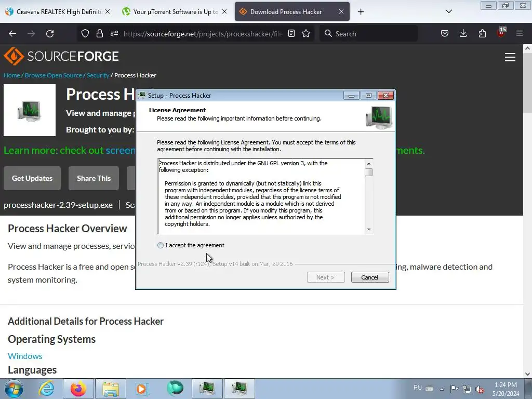Image resolution: width=532 pixels, height=399 pixels.
Task: Click the on-screen keyboard tray icon
Action: coord(429,389)
